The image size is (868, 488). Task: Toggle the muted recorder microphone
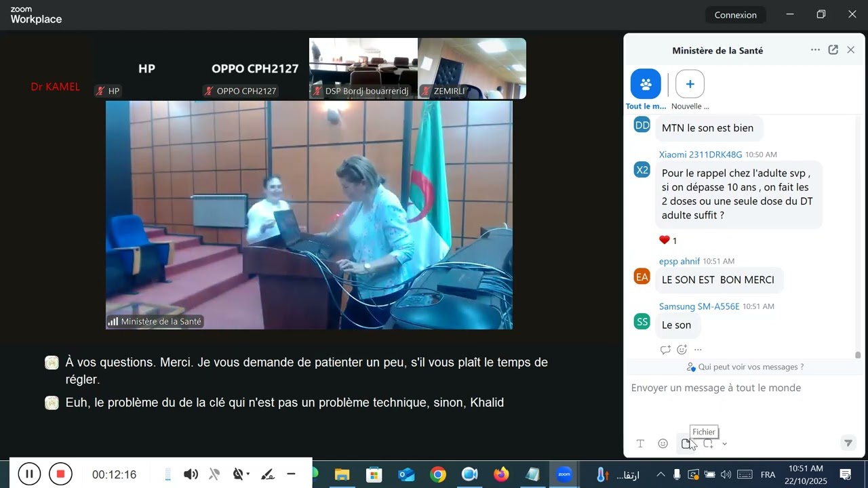click(214, 474)
